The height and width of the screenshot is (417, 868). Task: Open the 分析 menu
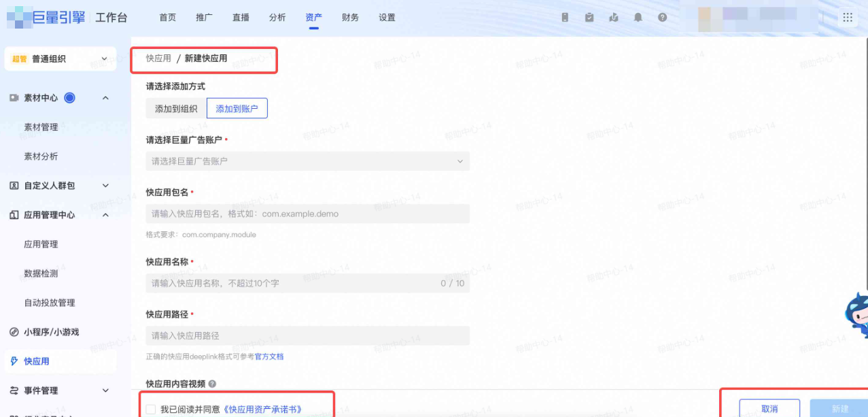[x=277, y=18]
